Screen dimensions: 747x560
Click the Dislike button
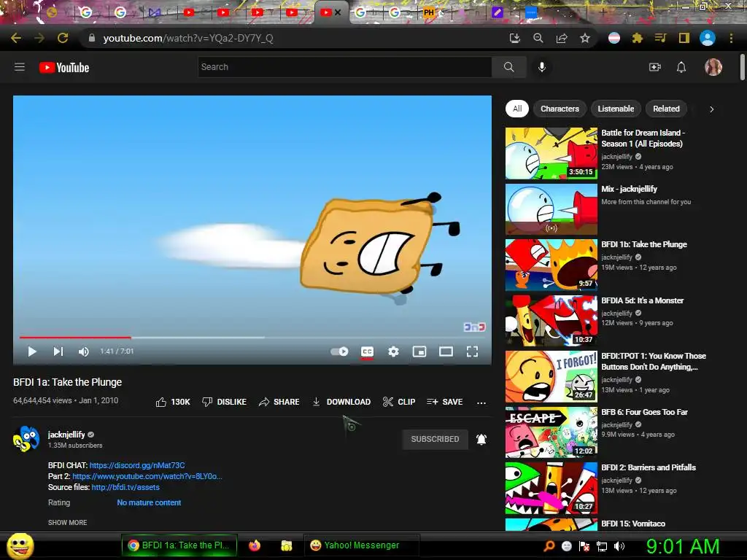click(225, 402)
